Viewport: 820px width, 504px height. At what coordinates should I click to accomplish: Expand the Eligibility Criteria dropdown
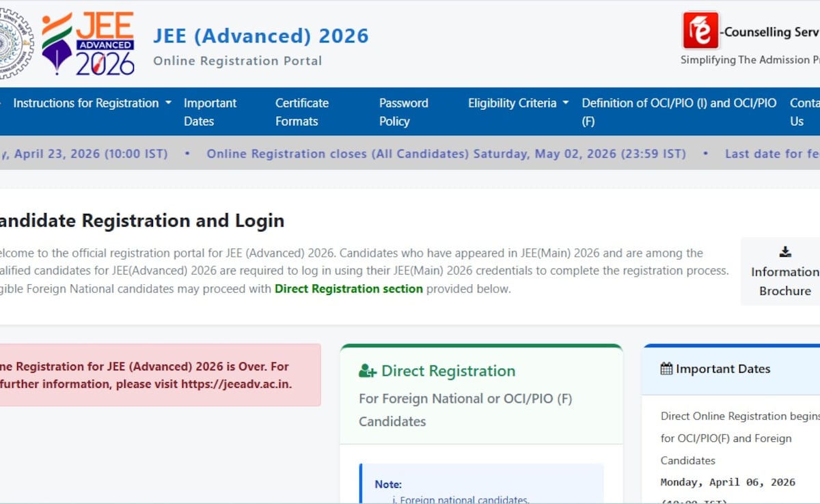pos(518,103)
